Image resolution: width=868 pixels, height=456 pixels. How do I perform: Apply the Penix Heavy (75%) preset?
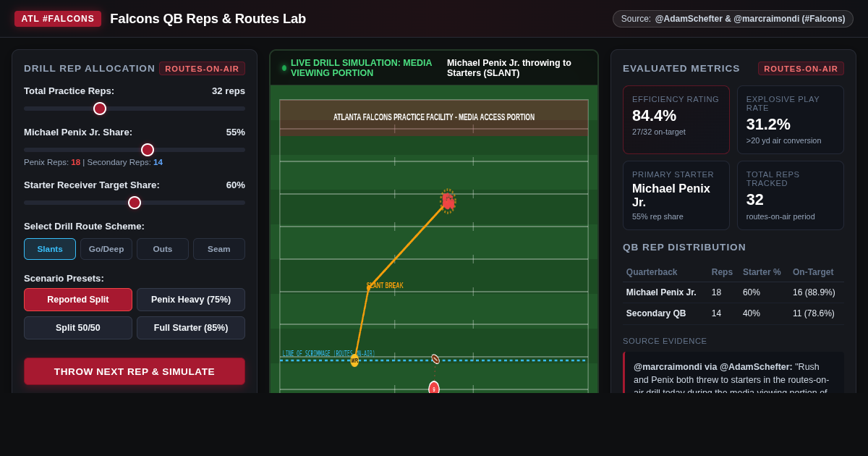[191, 300]
